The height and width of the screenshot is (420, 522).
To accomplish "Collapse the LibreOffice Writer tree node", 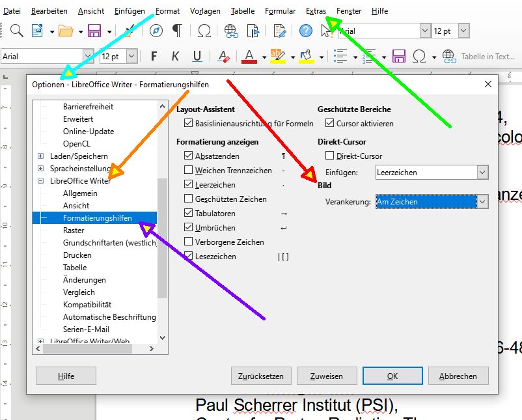I will click(40, 180).
